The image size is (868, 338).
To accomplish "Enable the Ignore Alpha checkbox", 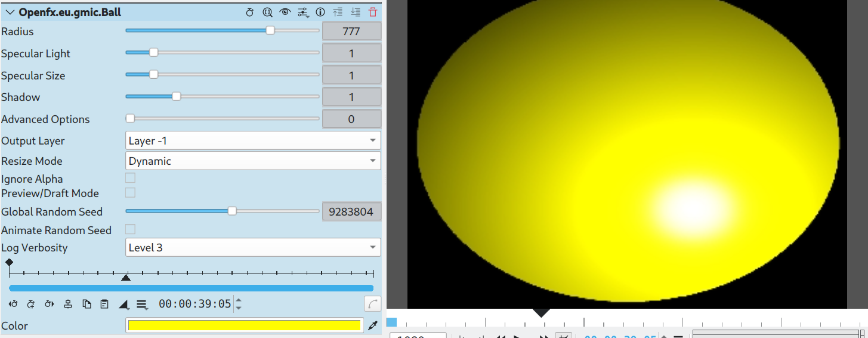I will click(130, 178).
